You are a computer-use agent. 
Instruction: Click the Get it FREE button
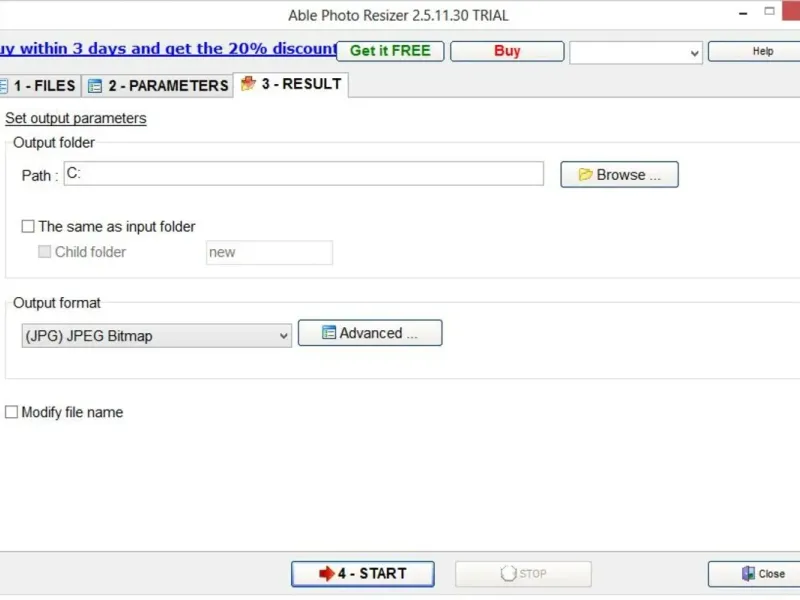[x=390, y=51]
